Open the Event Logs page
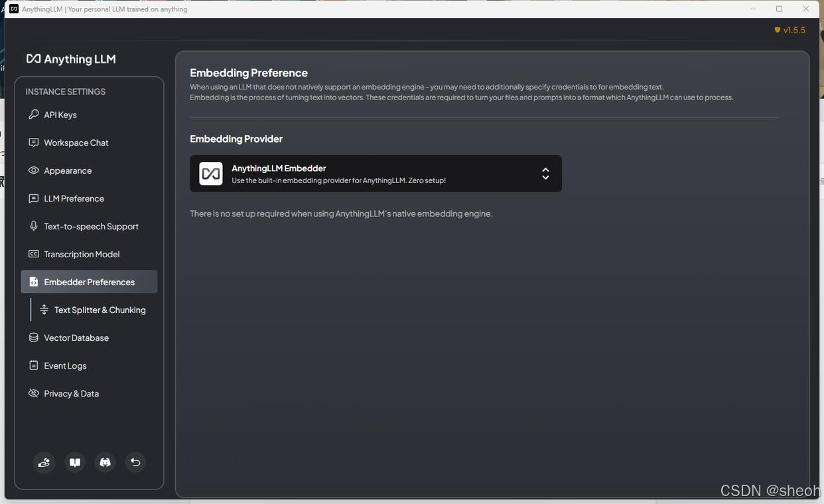 pyautogui.click(x=89, y=365)
